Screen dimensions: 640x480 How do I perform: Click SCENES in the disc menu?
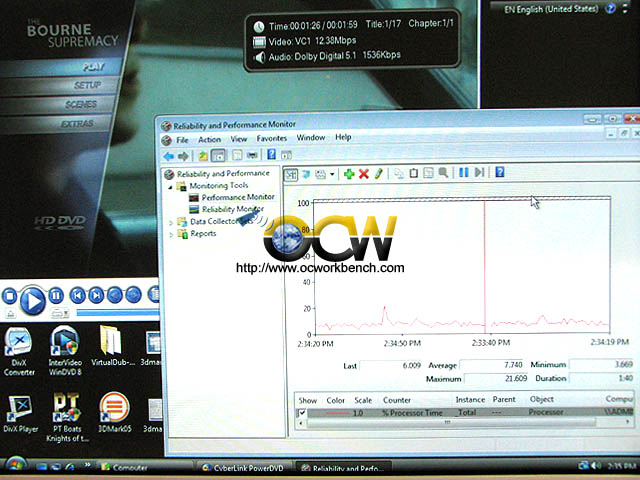click(x=81, y=104)
